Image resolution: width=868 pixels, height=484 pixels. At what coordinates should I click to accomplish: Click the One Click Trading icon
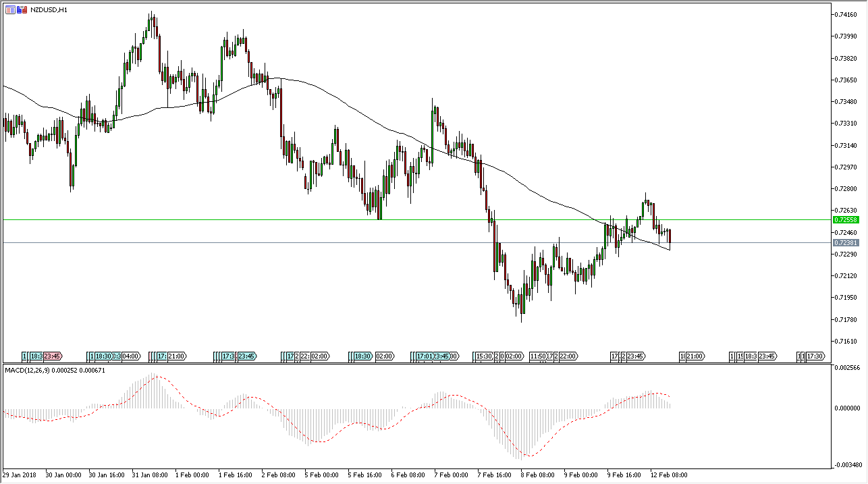(22, 9)
